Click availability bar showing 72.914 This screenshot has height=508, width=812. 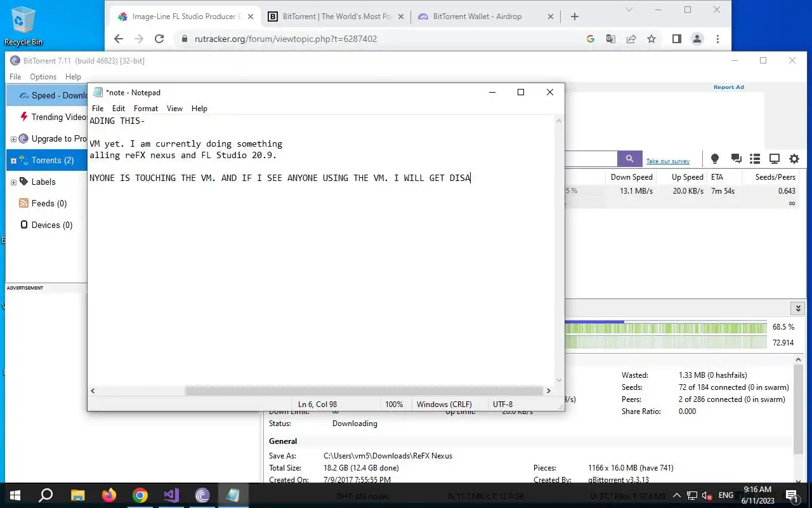665,342
